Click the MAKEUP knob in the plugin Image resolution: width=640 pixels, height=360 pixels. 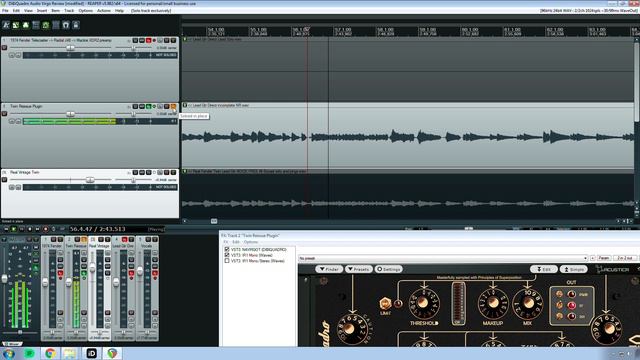point(493,303)
